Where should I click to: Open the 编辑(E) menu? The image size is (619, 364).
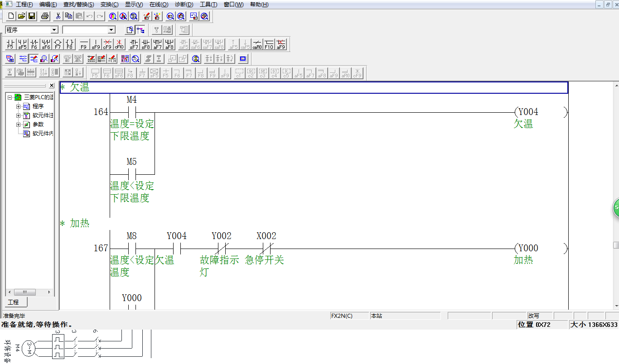(48, 5)
